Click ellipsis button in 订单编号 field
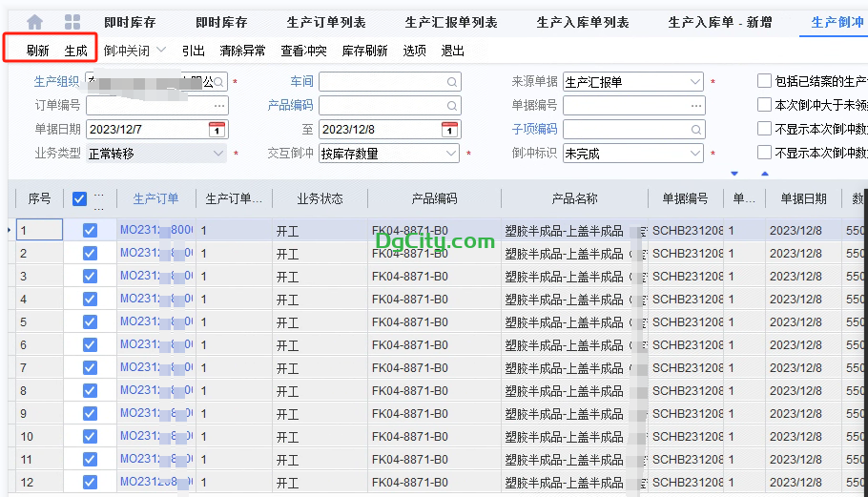The width and height of the screenshot is (868, 497). 219,106
